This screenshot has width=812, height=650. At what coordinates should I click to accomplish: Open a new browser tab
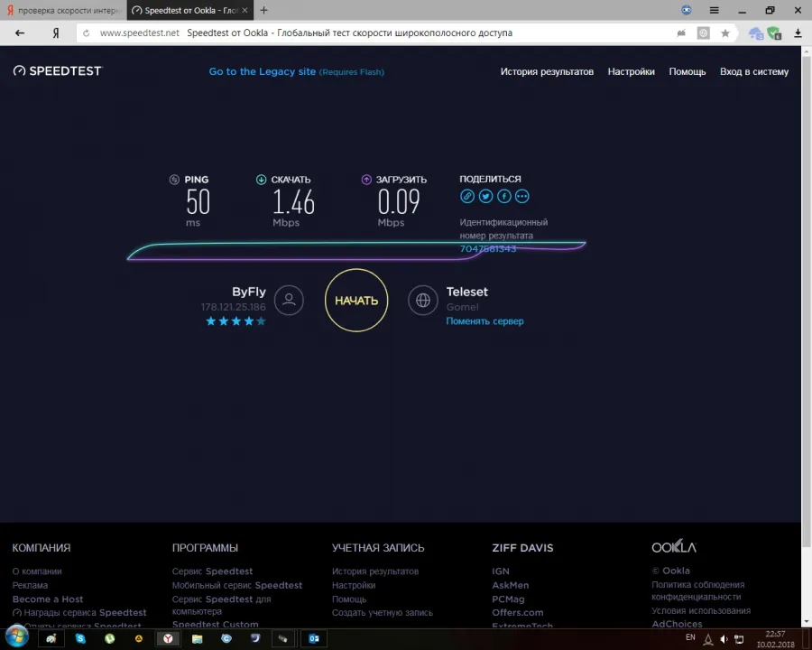coord(263,10)
